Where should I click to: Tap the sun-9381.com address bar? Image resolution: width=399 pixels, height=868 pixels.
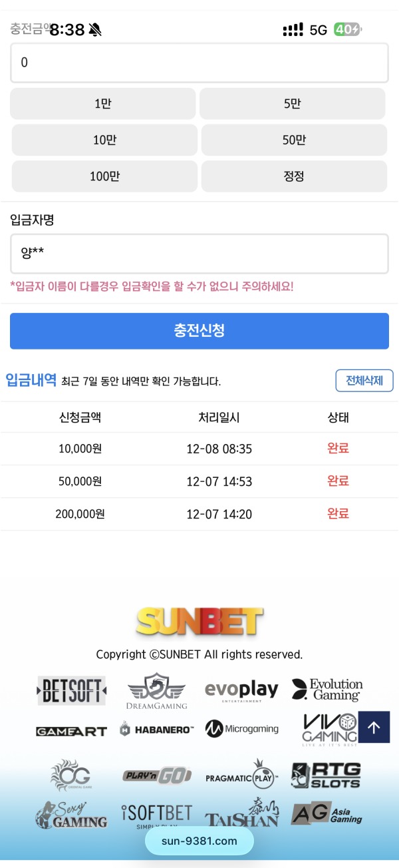[199, 841]
